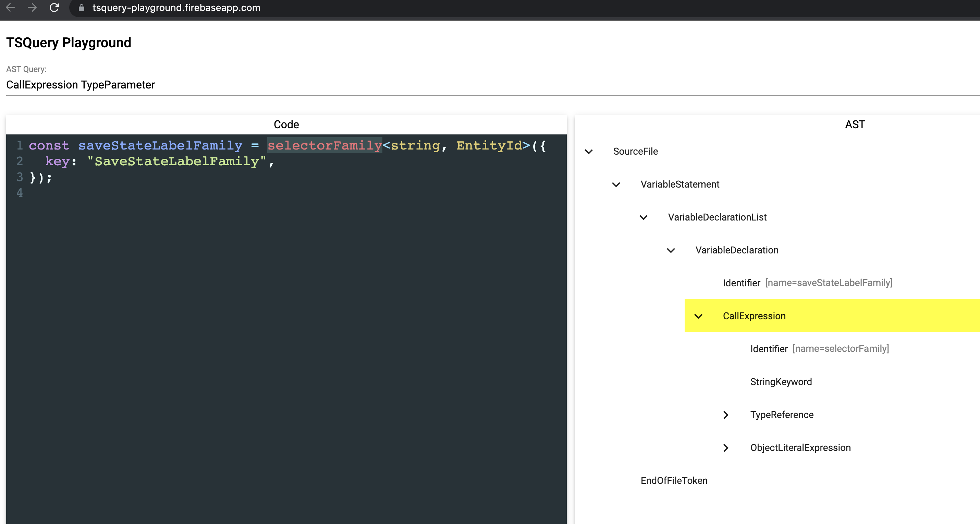
Task: Click the "SaveStateLabelFamily" string literal
Action: [x=176, y=162]
